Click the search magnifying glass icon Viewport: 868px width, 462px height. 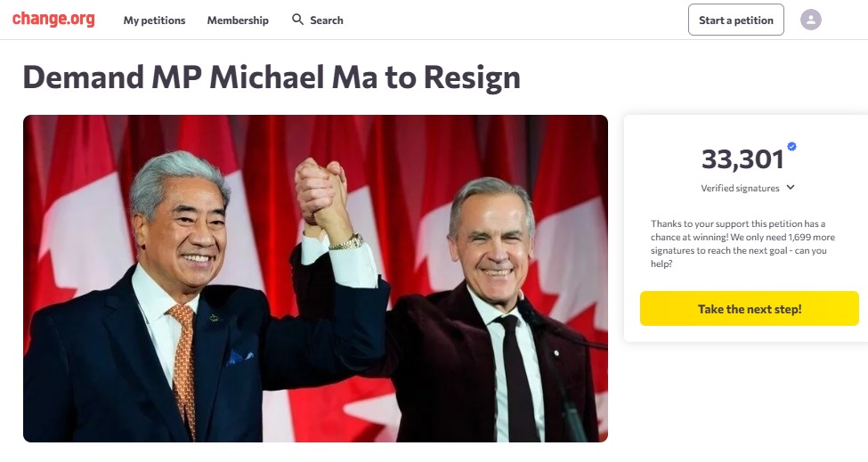[x=298, y=20]
